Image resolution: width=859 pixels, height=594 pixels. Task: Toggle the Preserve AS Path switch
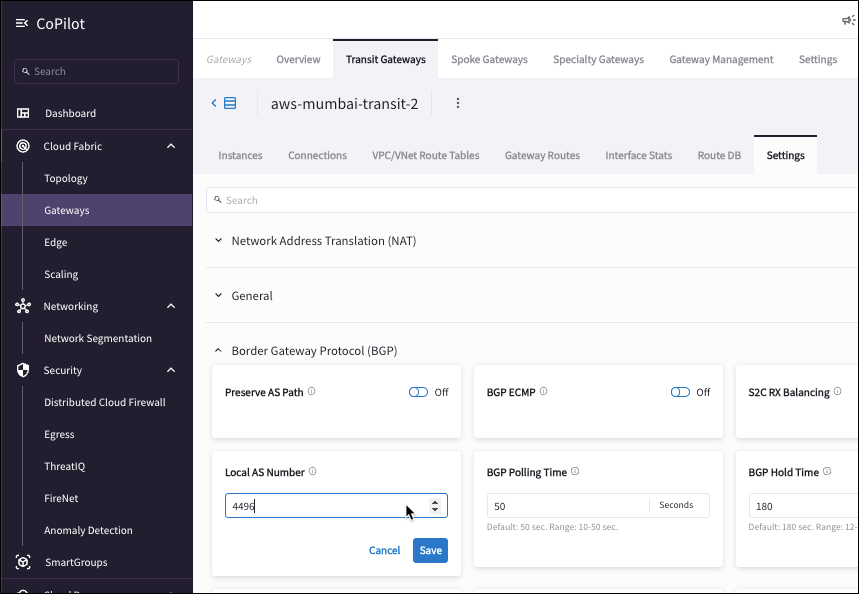tap(418, 392)
